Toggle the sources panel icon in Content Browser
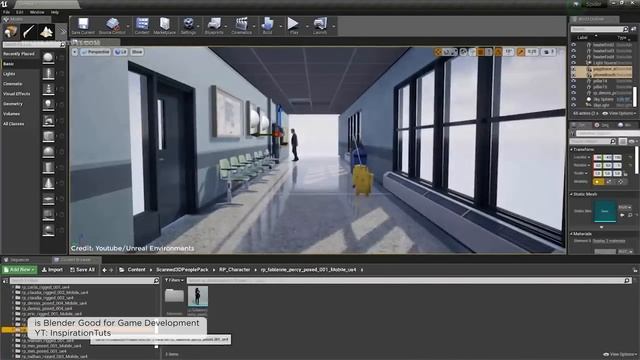The height and width of the screenshot is (360, 640). [x=5, y=281]
